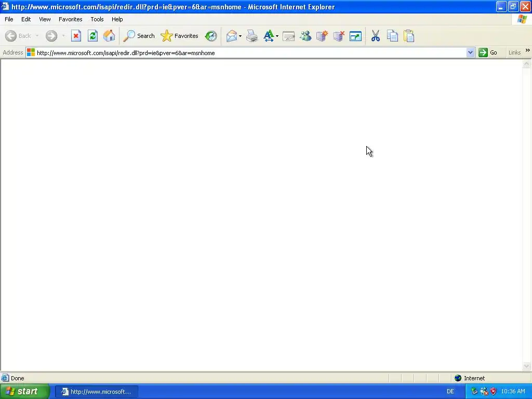
Task: Open the Tools menu
Action: [97, 19]
